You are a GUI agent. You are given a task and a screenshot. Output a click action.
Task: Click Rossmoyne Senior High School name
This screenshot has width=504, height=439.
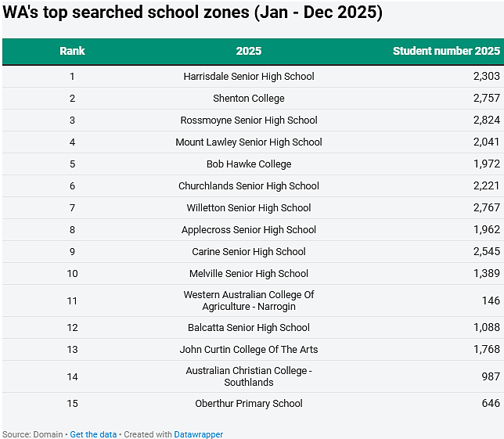(x=249, y=121)
